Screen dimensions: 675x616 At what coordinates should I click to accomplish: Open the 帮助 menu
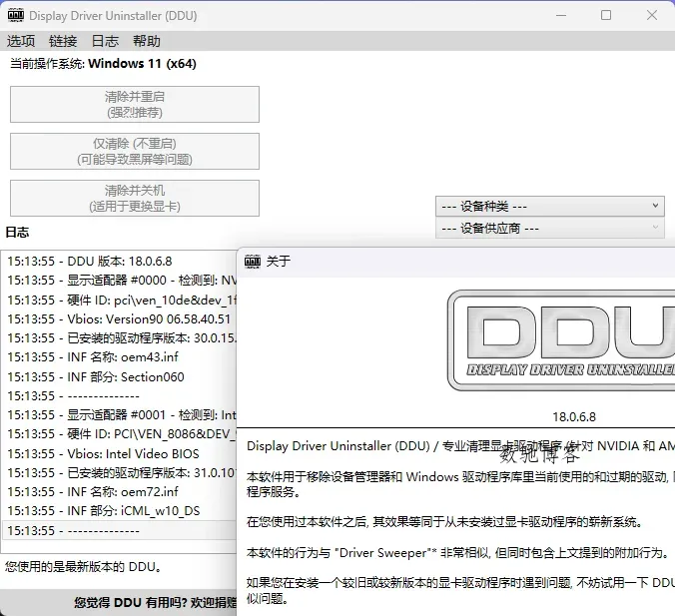point(147,41)
